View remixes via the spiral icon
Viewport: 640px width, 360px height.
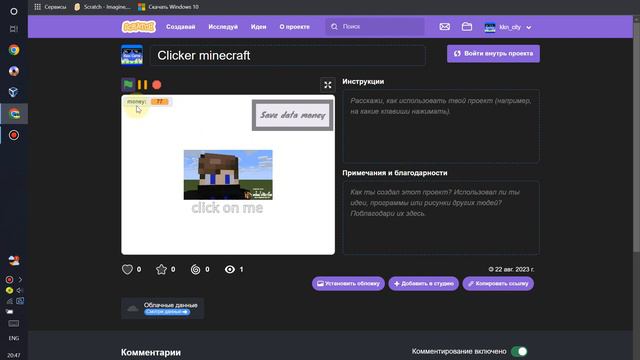pyautogui.click(x=196, y=269)
